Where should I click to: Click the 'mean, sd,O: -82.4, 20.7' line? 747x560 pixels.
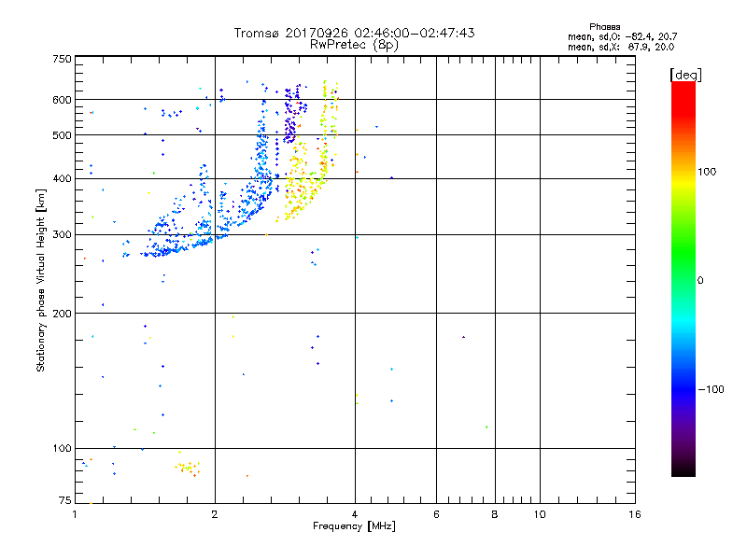click(x=622, y=36)
